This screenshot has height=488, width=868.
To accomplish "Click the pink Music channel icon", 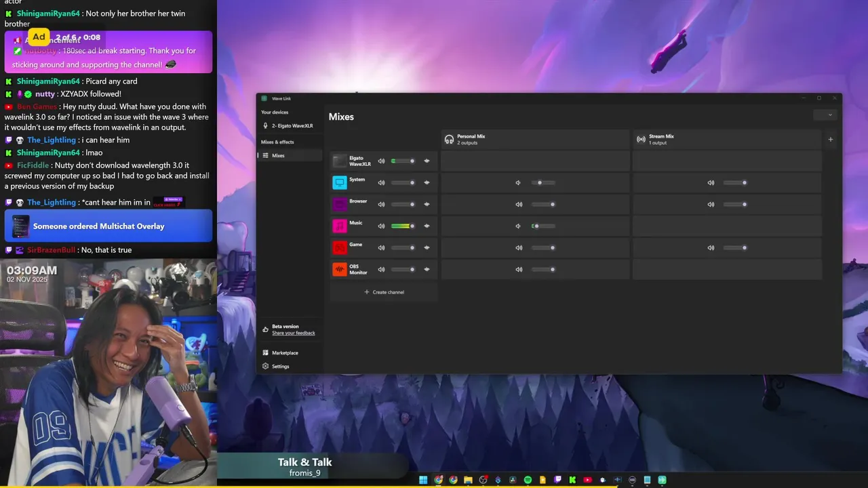I will (340, 226).
